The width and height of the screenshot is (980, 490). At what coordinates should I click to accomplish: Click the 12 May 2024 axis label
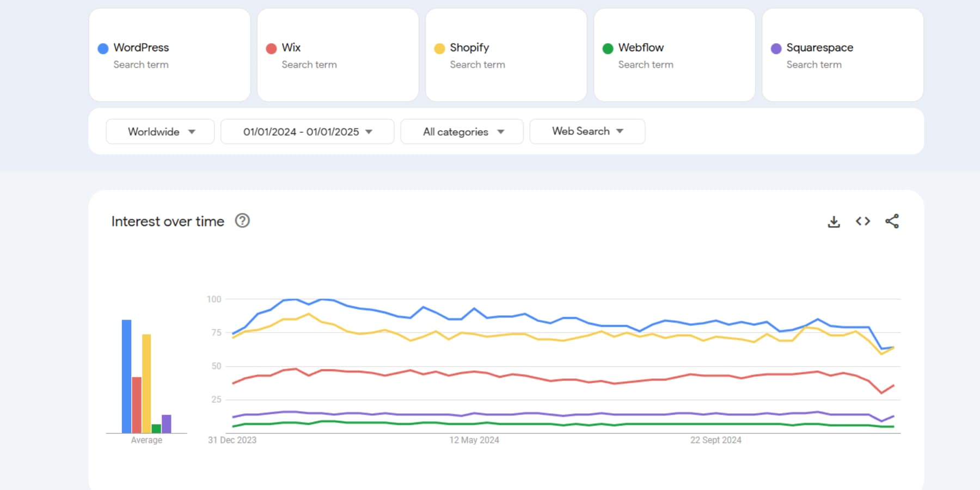(474, 440)
